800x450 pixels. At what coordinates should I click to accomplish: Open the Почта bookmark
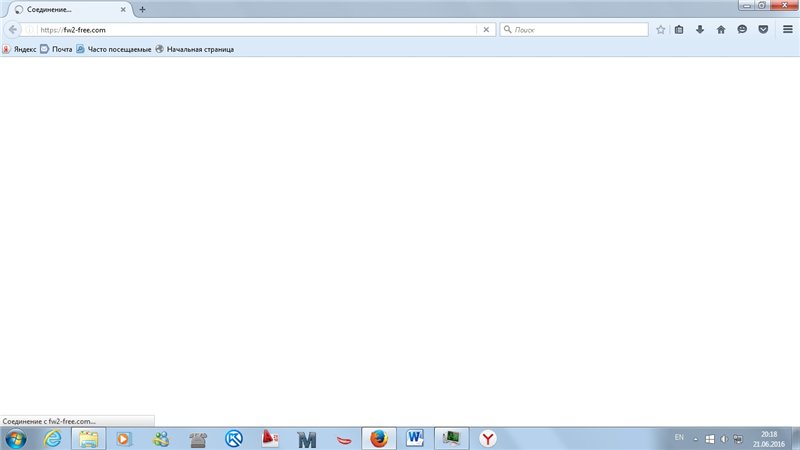[56, 49]
